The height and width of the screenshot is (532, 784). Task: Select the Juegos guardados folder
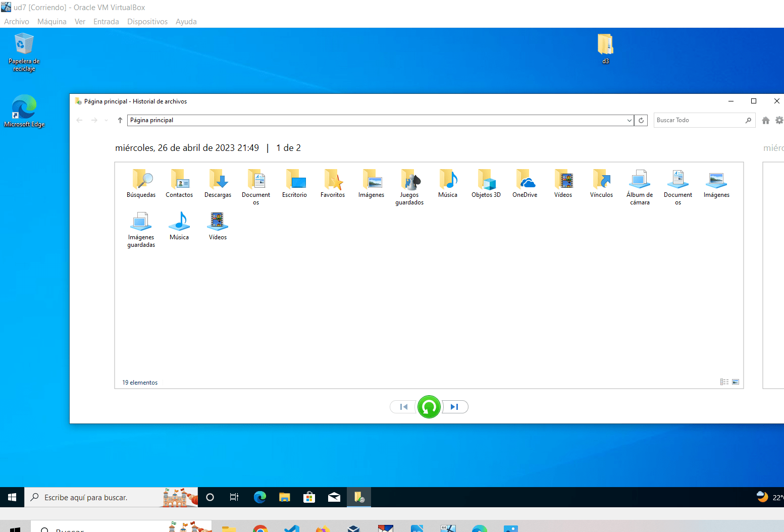[409, 187]
